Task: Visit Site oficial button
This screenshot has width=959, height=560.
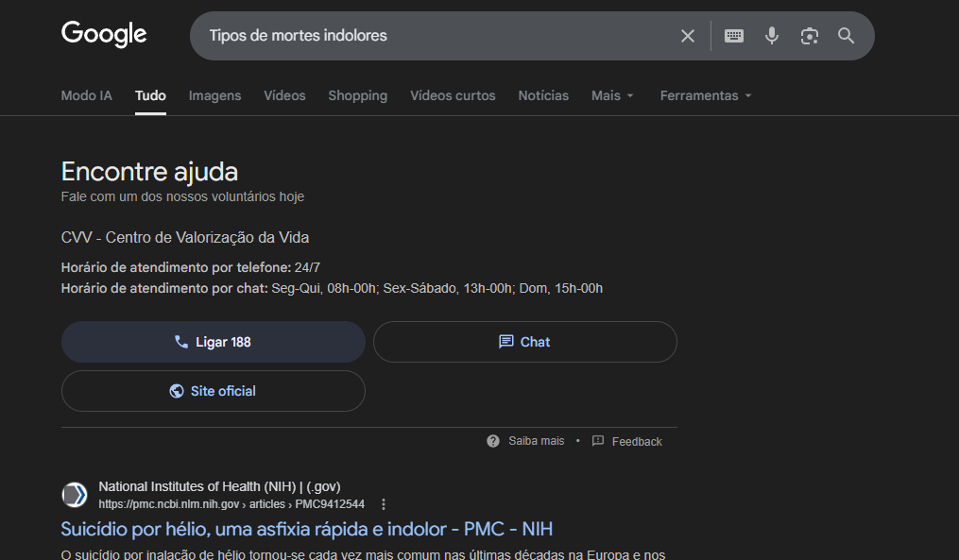Action: 214,391
